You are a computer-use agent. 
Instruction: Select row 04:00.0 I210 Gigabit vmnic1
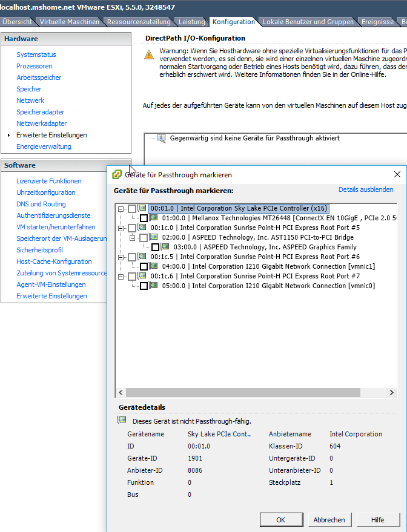[268, 266]
